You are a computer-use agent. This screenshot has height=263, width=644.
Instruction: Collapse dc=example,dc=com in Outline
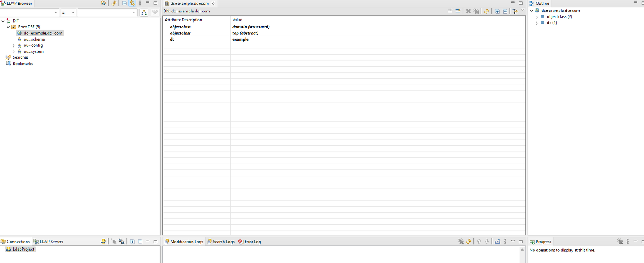[x=531, y=11]
